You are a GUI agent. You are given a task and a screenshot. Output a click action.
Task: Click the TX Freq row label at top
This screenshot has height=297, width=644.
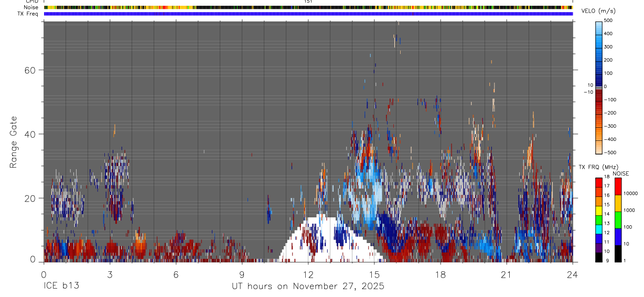(x=28, y=14)
